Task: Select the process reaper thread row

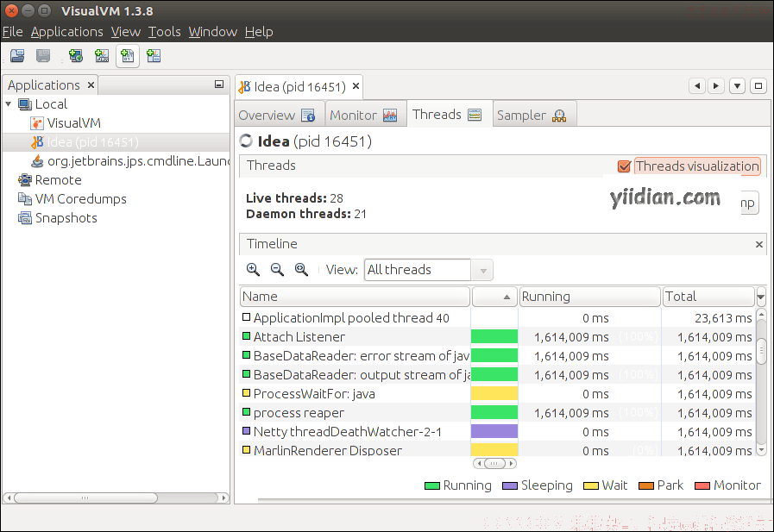Action: coord(498,412)
